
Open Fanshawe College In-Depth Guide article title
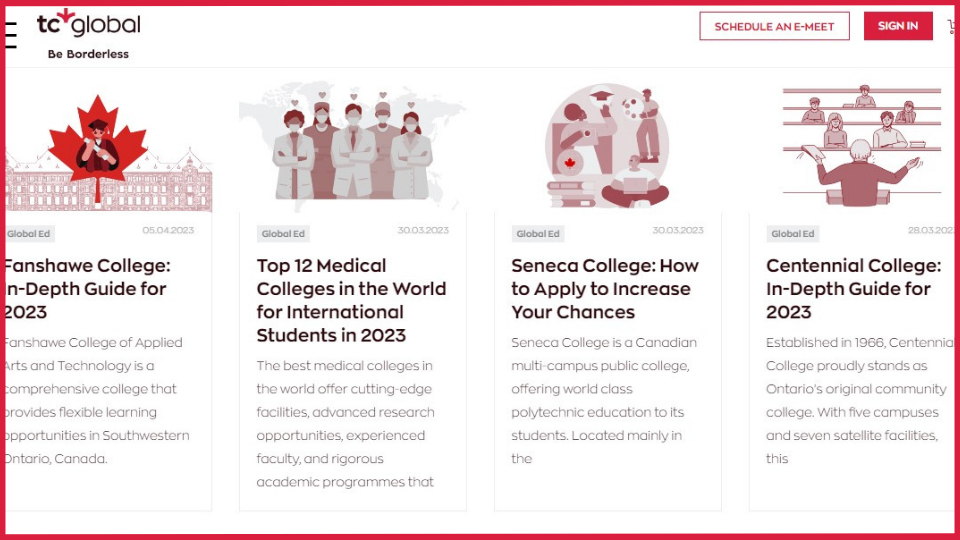(x=87, y=288)
